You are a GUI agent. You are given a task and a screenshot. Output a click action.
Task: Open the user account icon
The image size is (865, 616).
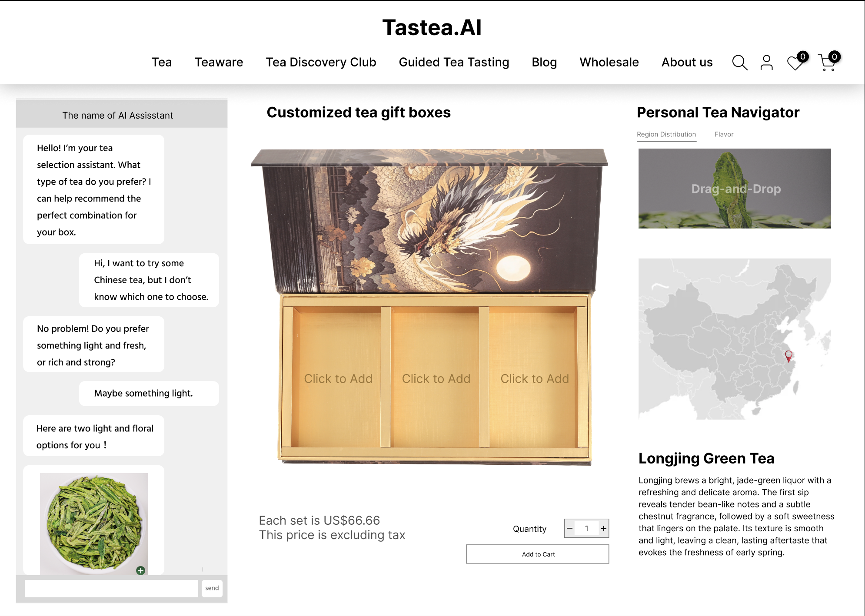pos(767,63)
